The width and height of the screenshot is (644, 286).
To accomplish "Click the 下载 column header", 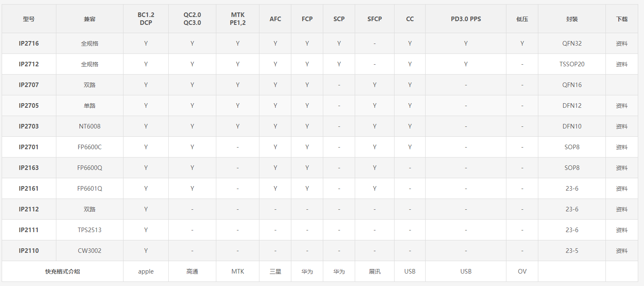I will point(622,19).
